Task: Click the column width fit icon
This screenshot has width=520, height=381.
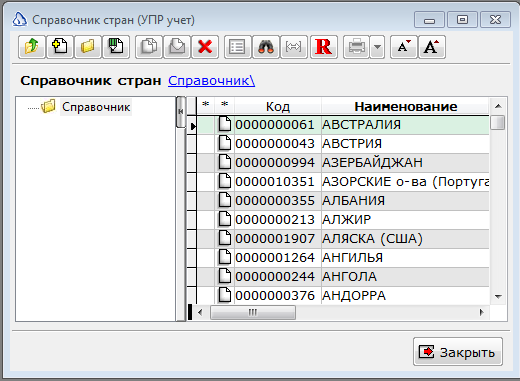Action: (x=294, y=47)
